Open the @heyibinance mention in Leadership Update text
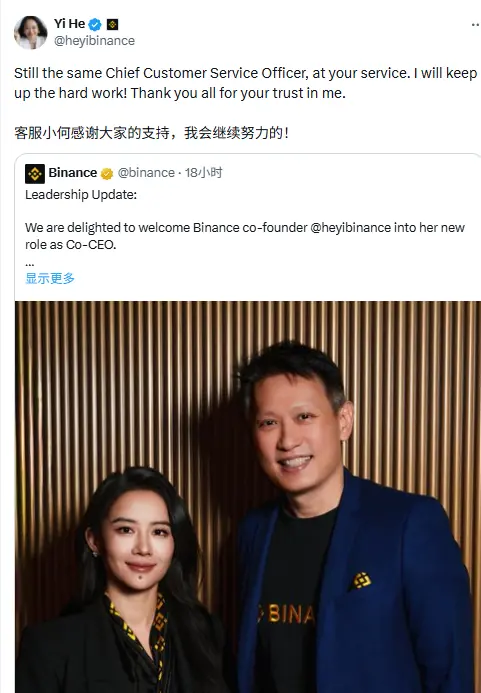The height and width of the screenshot is (693, 481). click(x=350, y=228)
